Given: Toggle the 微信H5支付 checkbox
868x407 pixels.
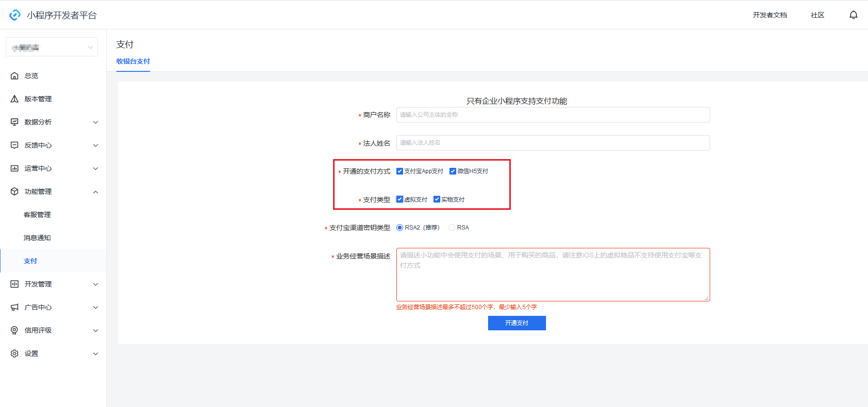Looking at the screenshot, I should tap(453, 171).
